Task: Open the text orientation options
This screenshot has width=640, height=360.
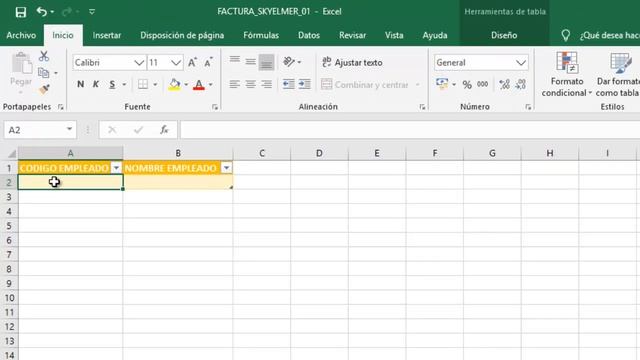Action: 291,62
